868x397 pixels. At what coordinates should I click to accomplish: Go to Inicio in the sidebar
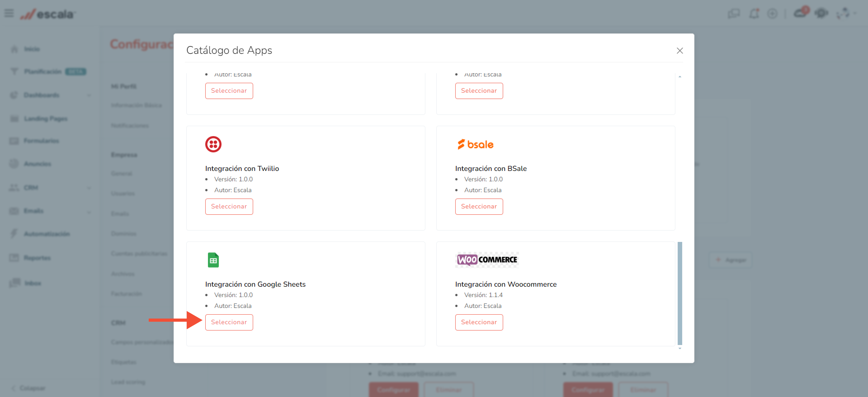coord(32,49)
